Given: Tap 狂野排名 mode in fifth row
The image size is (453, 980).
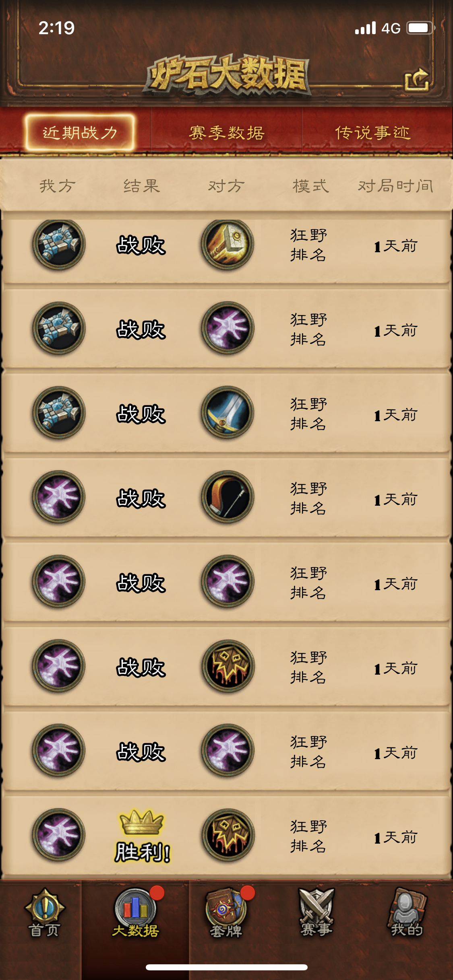Looking at the screenshot, I should (x=308, y=583).
